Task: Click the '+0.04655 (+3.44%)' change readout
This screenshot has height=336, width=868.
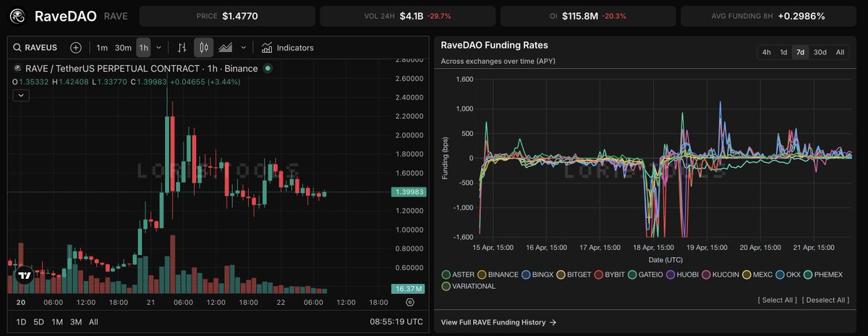Action: [x=205, y=82]
